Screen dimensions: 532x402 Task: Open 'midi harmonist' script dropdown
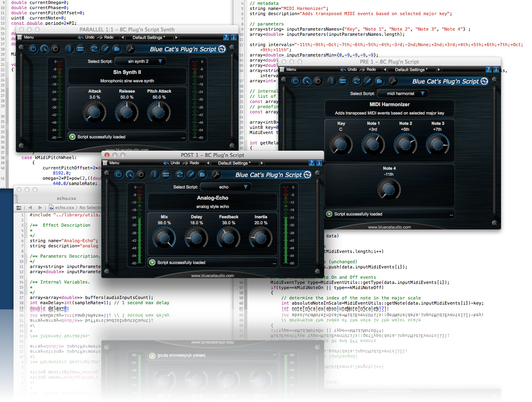coord(403,93)
